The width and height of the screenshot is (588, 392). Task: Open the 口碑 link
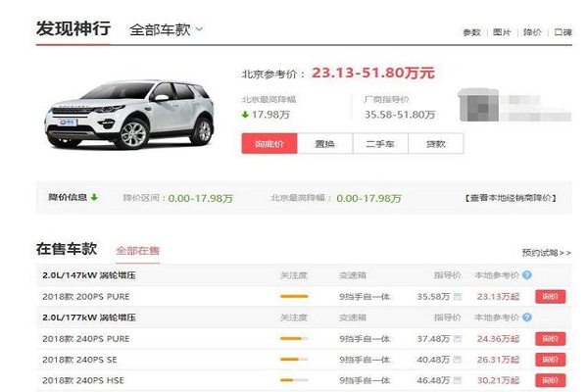pos(563,32)
